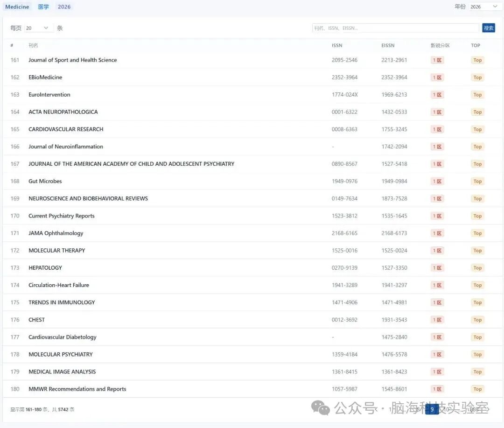This screenshot has height=428, width=504.
Task: Select the MOLECULAR THERAPY journal name
Action: (56, 251)
